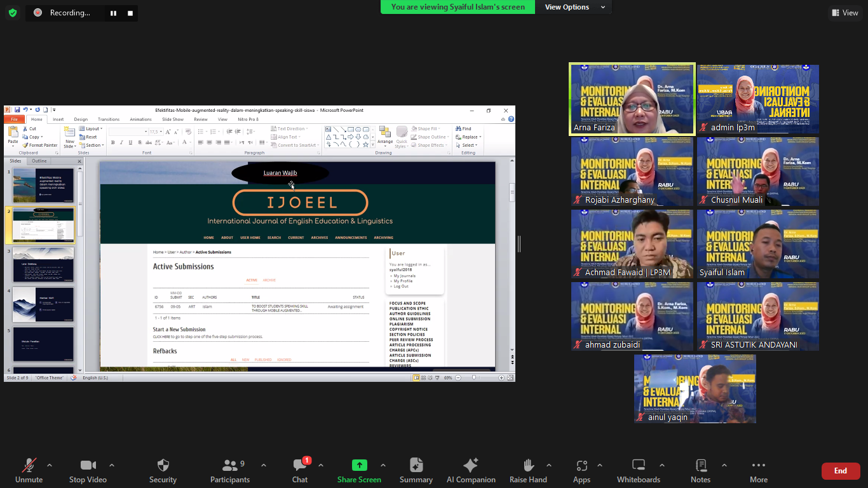Stop Video camera toggle
The width and height of the screenshot is (868, 488).
click(x=88, y=466)
